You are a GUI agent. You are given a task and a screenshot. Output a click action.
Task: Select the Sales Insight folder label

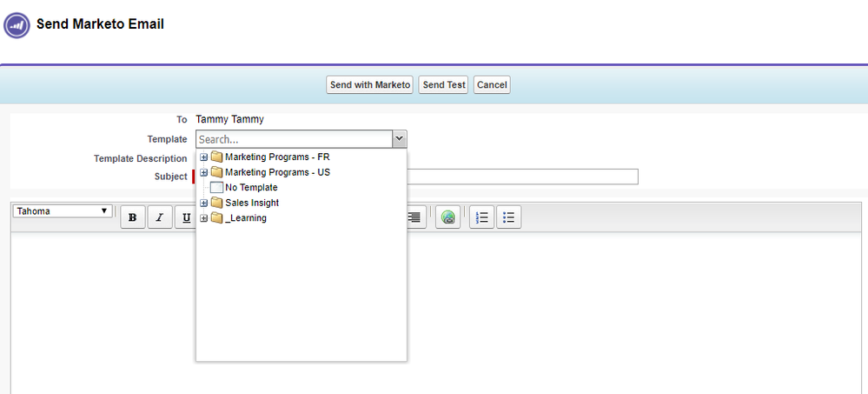[252, 203]
